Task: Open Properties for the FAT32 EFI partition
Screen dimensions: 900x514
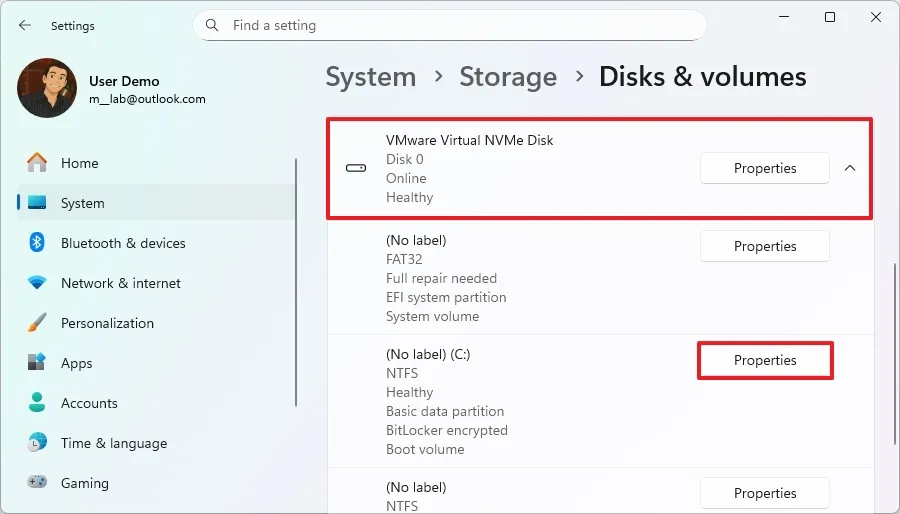Action: pos(765,246)
